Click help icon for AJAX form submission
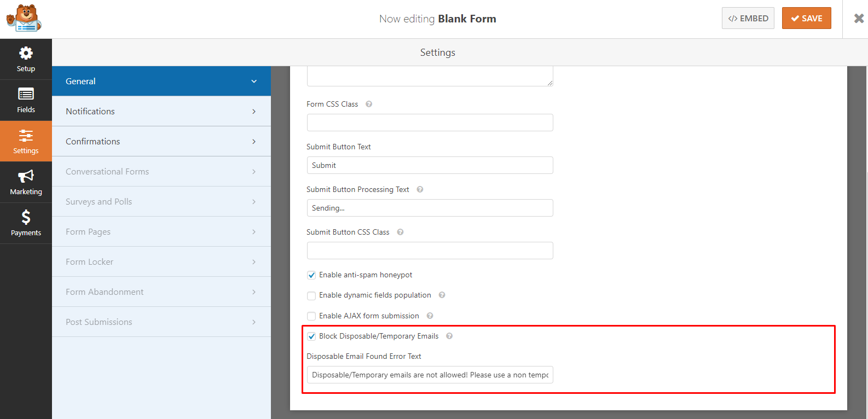 [x=430, y=316]
